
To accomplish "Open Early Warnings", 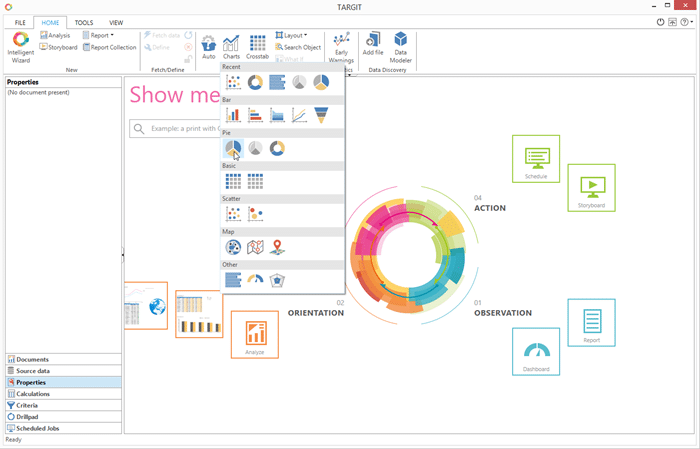I will [x=341, y=47].
